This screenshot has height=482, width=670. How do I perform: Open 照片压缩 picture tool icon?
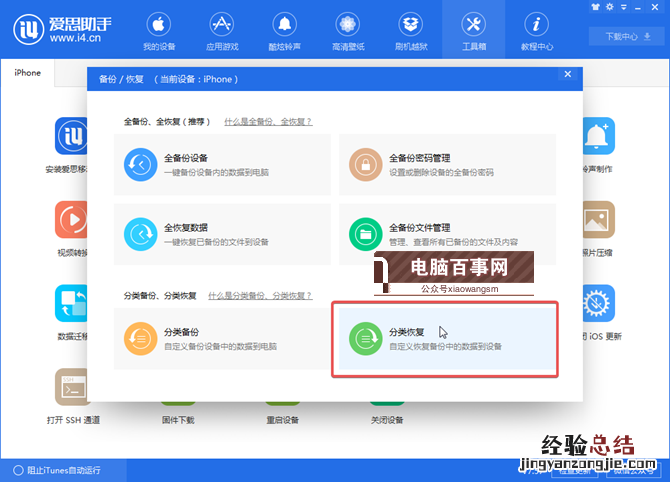pyautogui.click(x=599, y=220)
